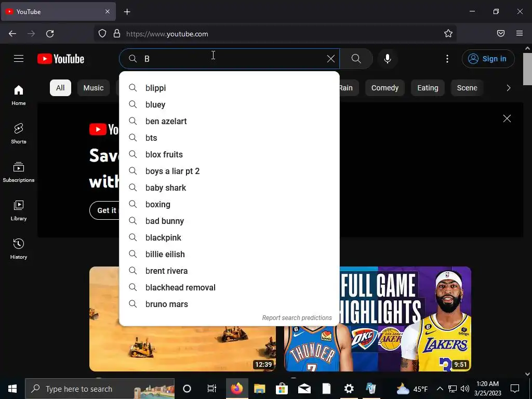Open File Explorer from taskbar

tap(260, 389)
